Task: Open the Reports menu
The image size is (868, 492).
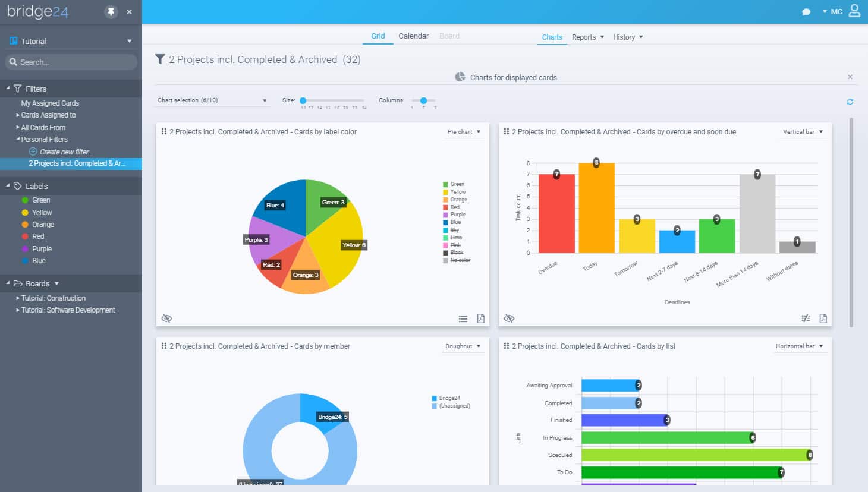Action: point(588,37)
